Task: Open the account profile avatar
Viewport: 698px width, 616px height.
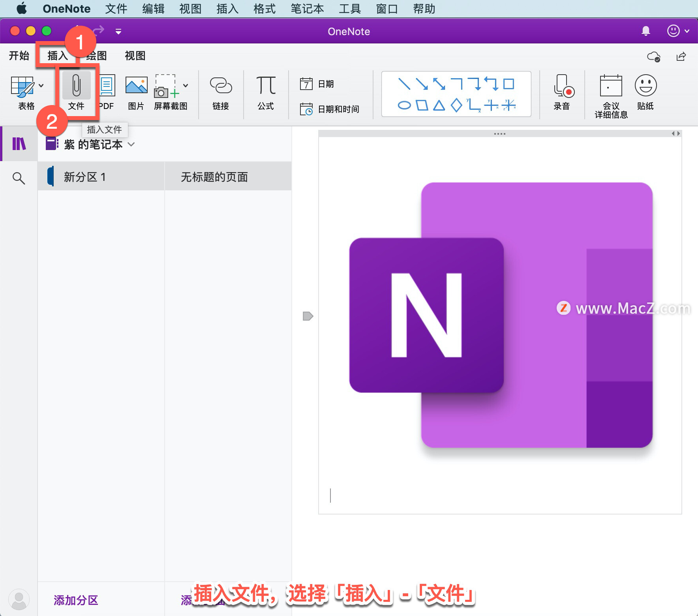Action: [x=19, y=599]
